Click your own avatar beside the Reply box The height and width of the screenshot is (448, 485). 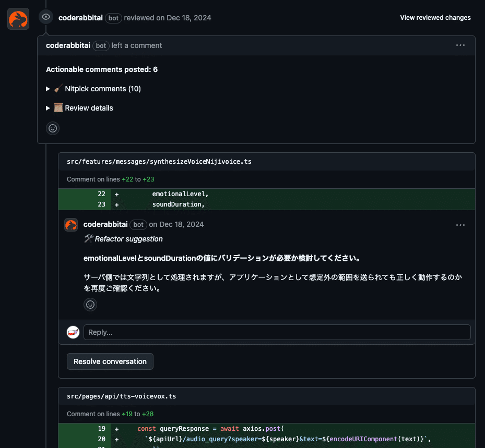click(73, 332)
